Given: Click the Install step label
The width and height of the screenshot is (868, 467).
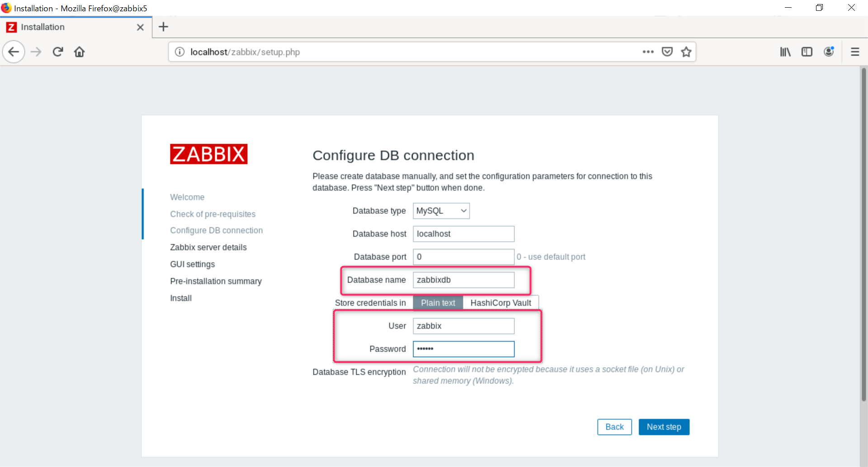Looking at the screenshot, I should coord(181,298).
